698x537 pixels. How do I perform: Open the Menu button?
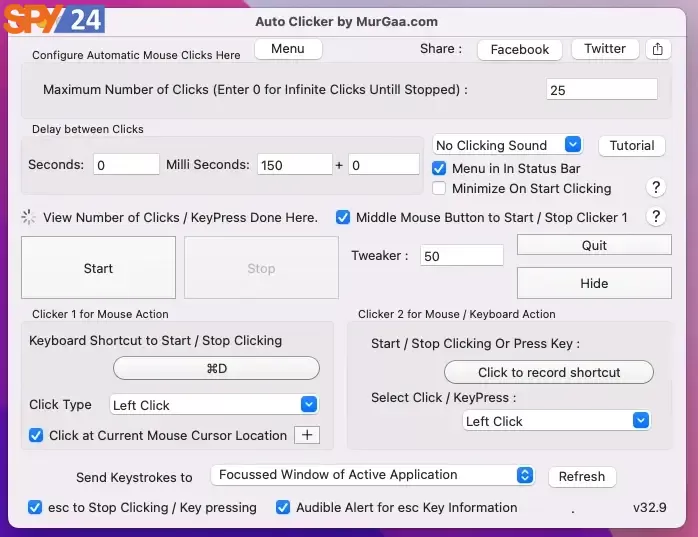click(288, 49)
